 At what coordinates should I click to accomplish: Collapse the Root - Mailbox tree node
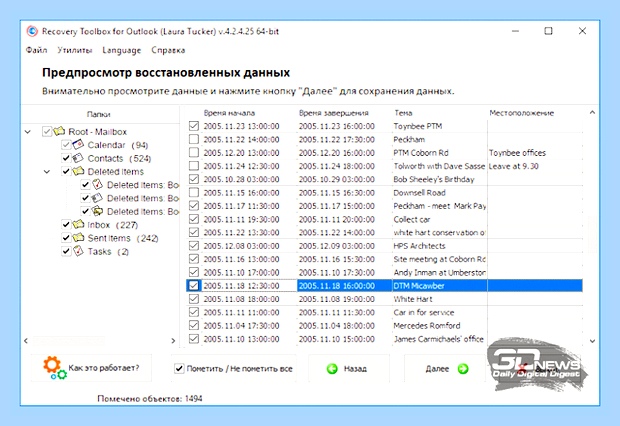pos(28,132)
